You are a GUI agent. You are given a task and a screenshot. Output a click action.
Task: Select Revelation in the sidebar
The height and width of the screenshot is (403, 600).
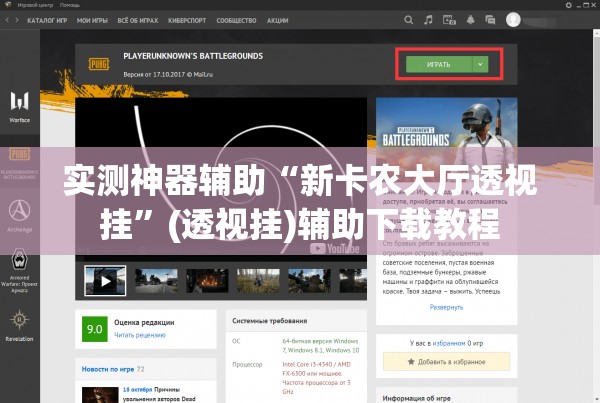[x=20, y=326]
